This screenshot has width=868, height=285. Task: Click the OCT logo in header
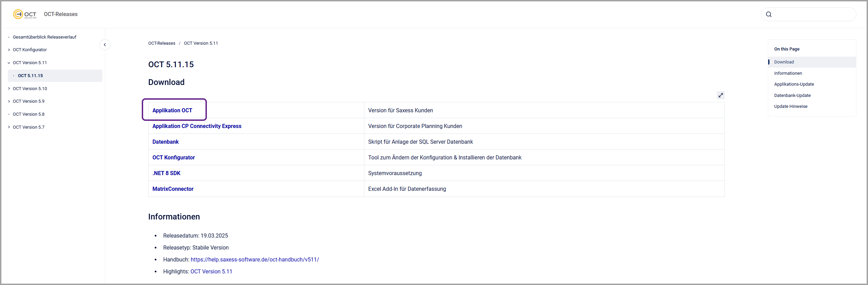(25, 14)
